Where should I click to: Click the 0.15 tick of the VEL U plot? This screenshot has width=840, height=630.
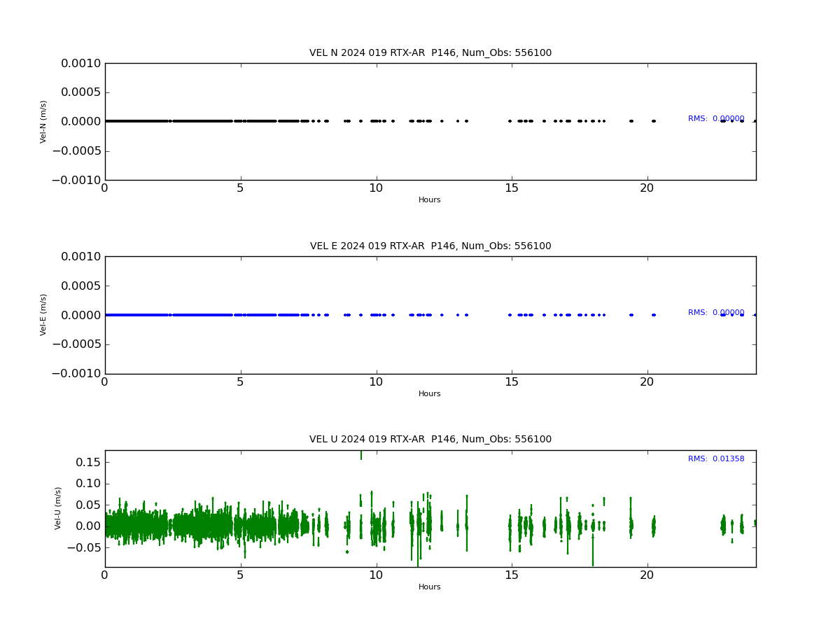(87, 462)
